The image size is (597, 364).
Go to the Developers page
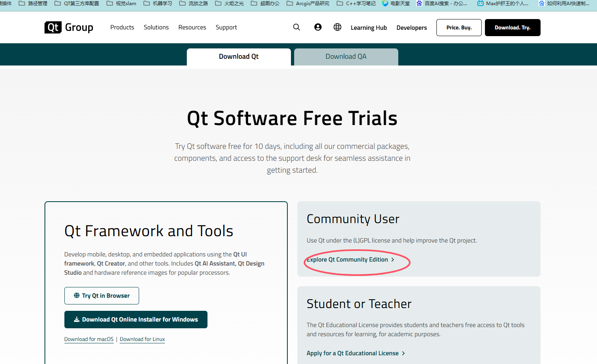click(412, 28)
